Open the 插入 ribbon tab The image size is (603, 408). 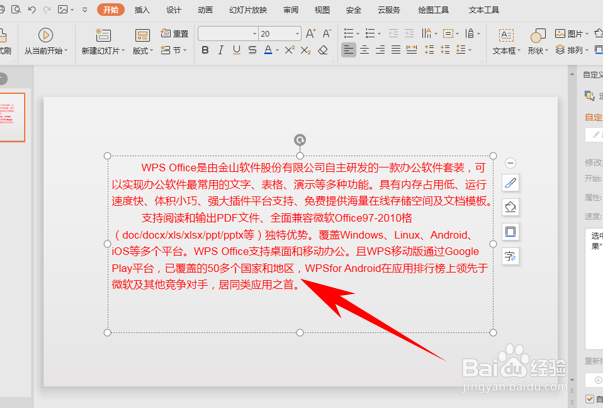(142, 10)
